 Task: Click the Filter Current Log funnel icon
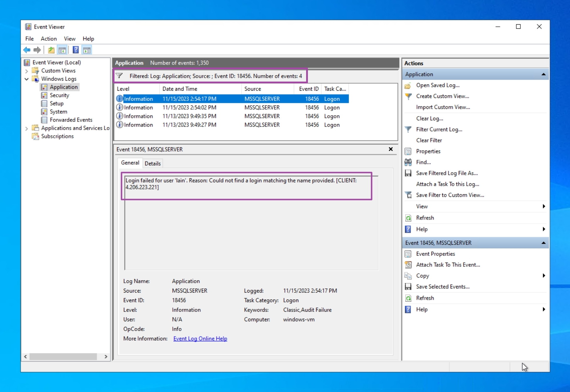coord(408,129)
